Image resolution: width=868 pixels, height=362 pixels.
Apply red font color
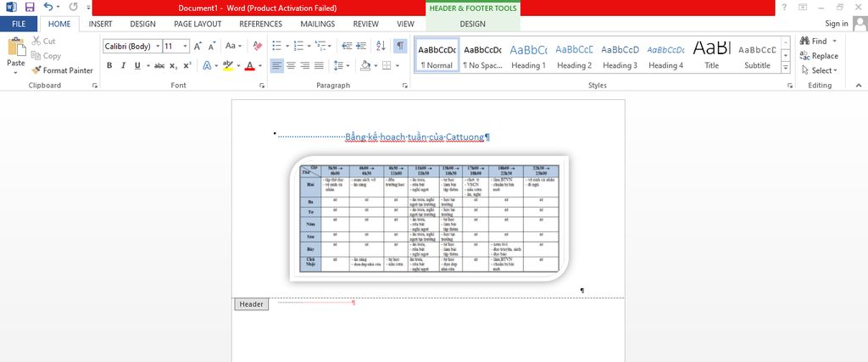250,65
